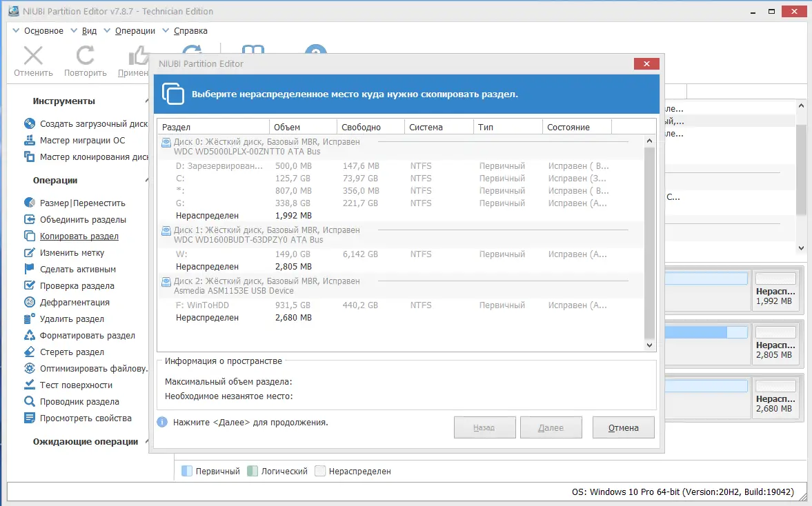Image resolution: width=812 pixels, height=506 pixels.
Task: Open the OS migration wizard icon
Action: click(30, 140)
